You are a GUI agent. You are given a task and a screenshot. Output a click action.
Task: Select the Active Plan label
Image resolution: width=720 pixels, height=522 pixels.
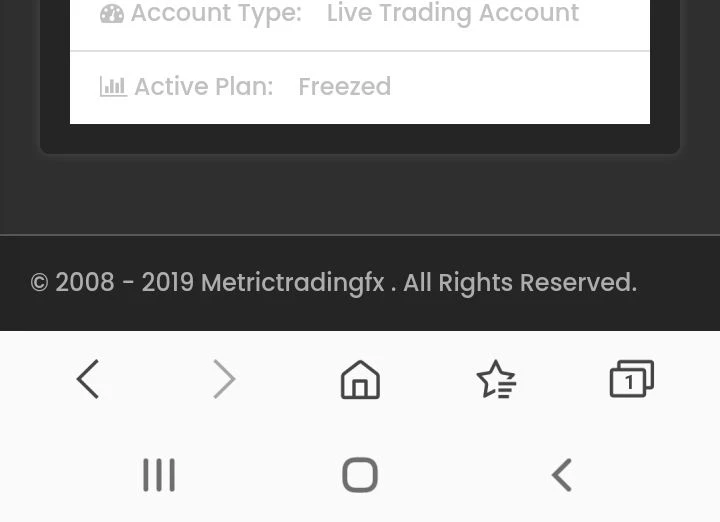[203, 87]
